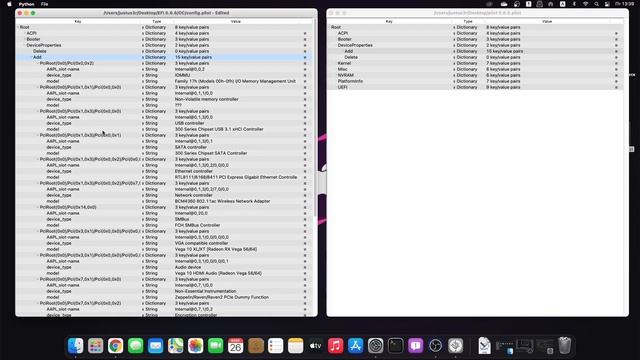
Task: Click the Apple menu icon
Action: point(9,4)
